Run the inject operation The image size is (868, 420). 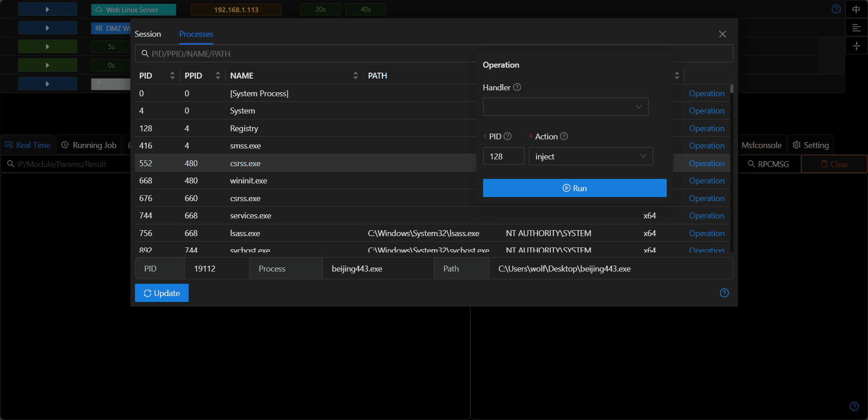point(574,188)
